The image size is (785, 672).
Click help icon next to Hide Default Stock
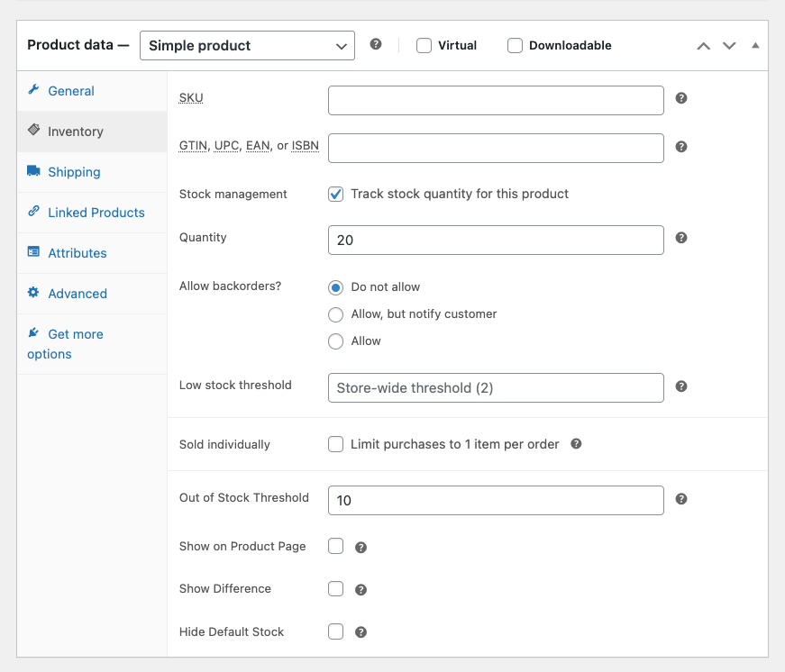361,632
